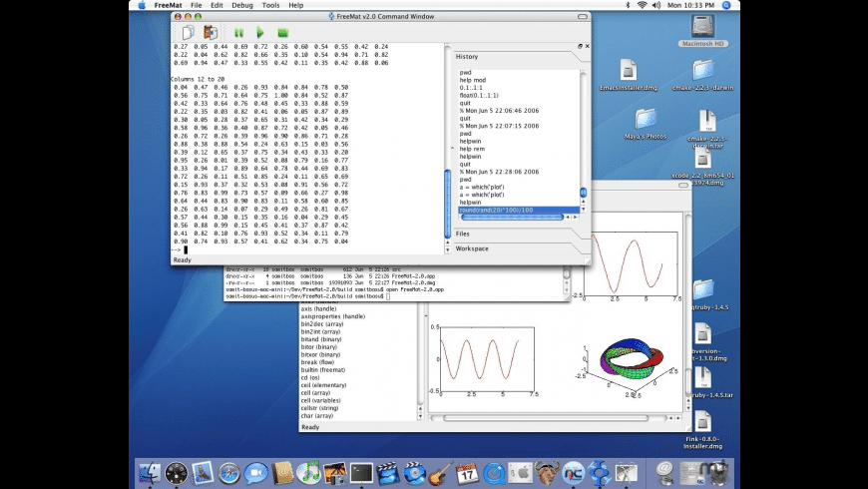
Task: Launch Terminal from the Dock
Action: pos(361,473)
